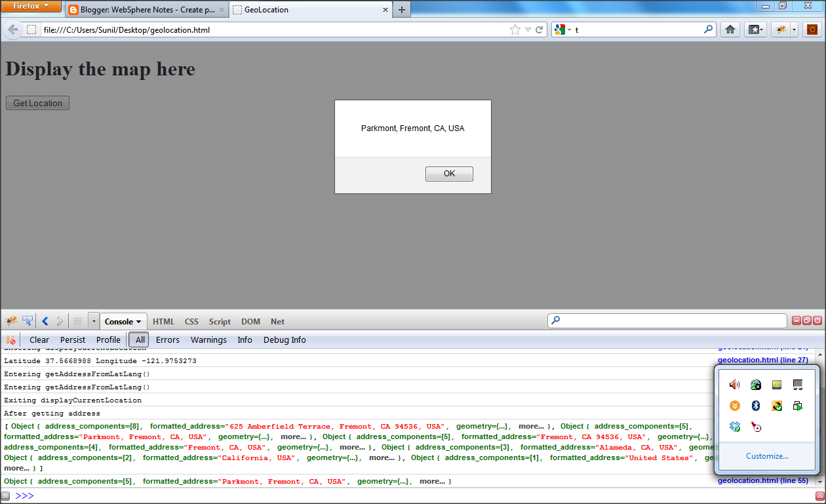The height and width of the screenshot is (504, 826).
Task: Open geolocation.html line 55 source link
Action: (x=762, y=480)
